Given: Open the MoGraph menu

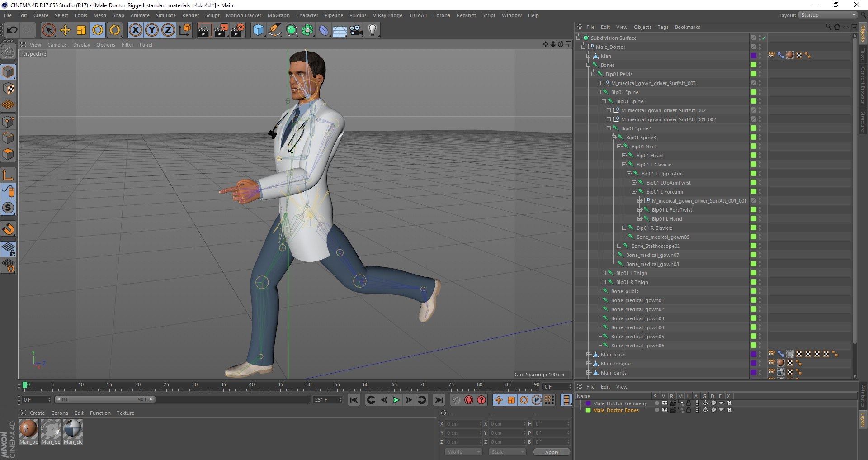Looking at the screenshot, I should tap(278, 15).
